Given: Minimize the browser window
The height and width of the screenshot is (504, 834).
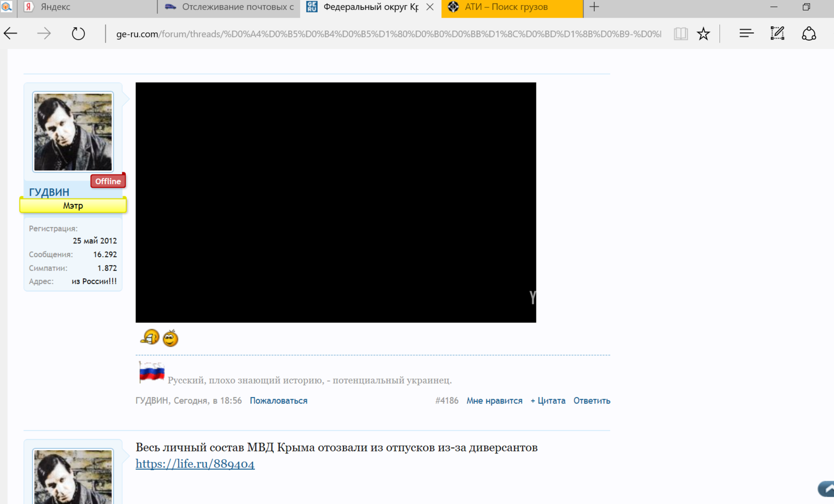Looking at the screenshot, I should click(x=774, y=7).
